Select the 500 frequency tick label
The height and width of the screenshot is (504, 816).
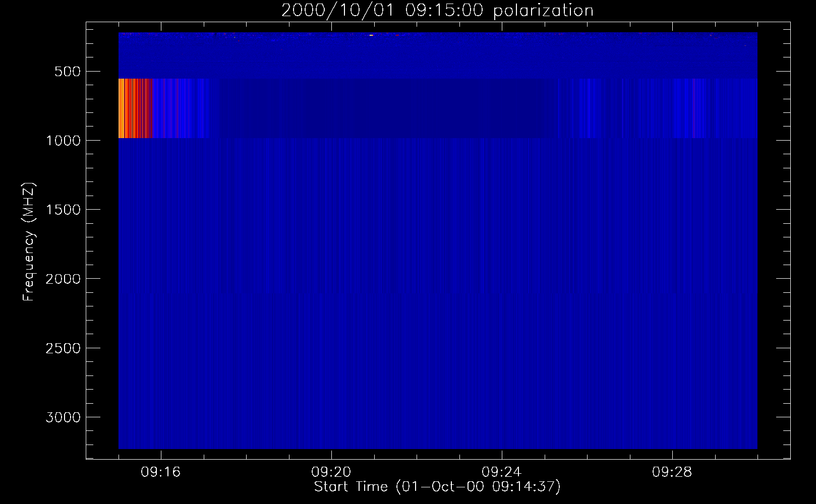[x=67, y=72]
